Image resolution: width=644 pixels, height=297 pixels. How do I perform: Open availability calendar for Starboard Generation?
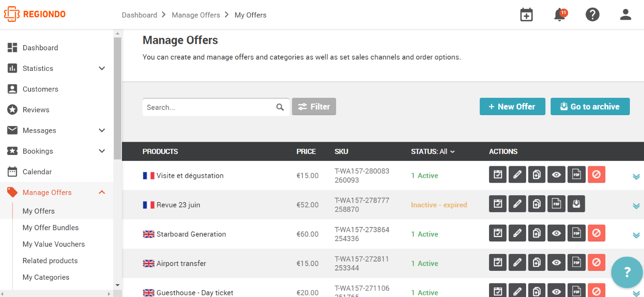click(498, 233)
